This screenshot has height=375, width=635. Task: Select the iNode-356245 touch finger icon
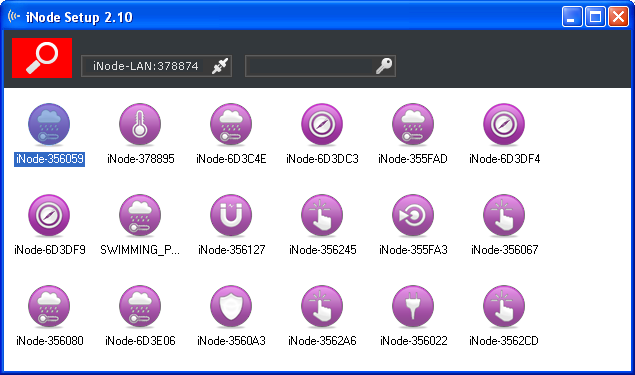322,215
